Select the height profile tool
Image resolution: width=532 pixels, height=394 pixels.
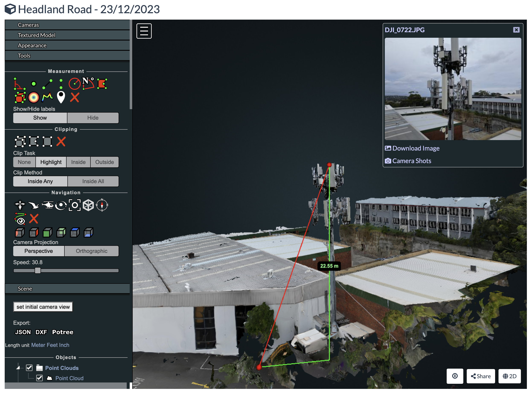tap(47, 98)
